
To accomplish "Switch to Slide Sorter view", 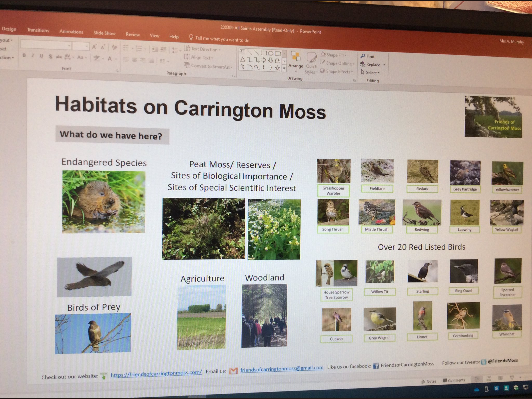I will pos(489,378).
